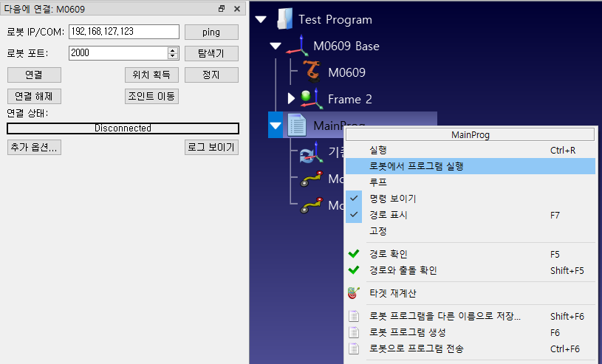Image resolution: width=602 pixels, height=364 pixels.
Task: Focus the robot IP/COM input field
Action: point(124,32)
